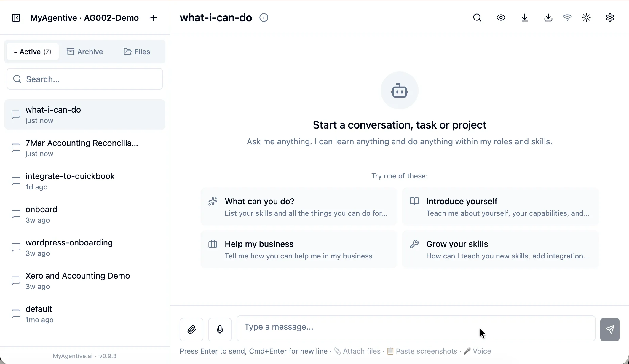Show info about what-i-can-do chat
The image size is (629, 364).
tap(264, 17)
